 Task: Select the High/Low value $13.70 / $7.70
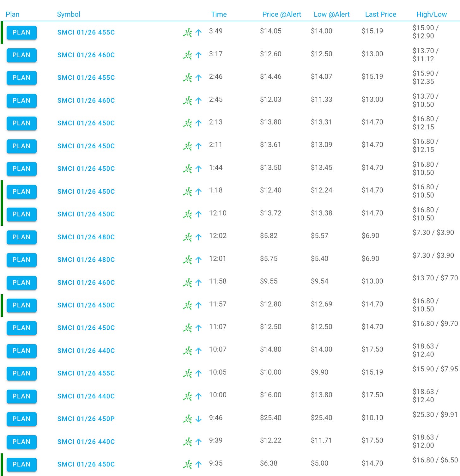[x=435, y=278]
